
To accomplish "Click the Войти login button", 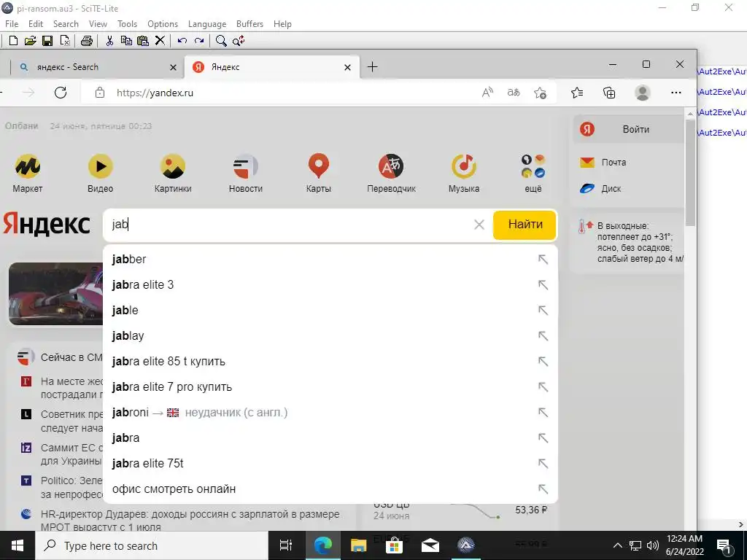I will 629,129.
